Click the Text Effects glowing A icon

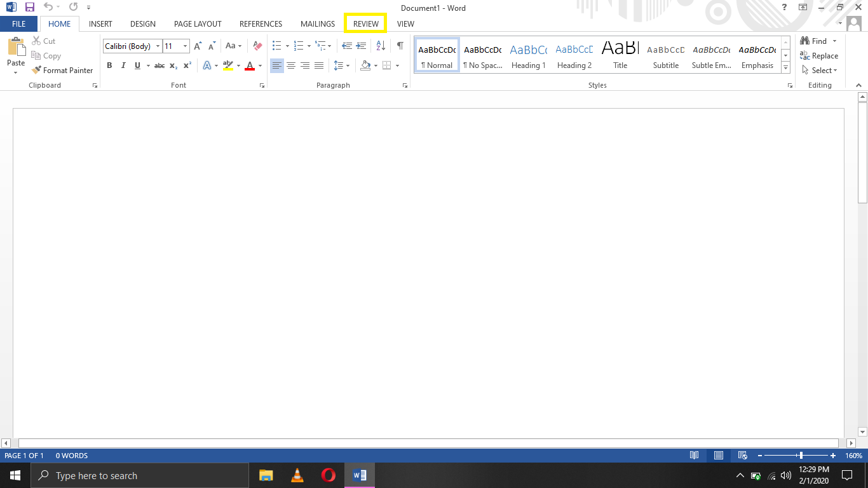click(x=207, y=65)
